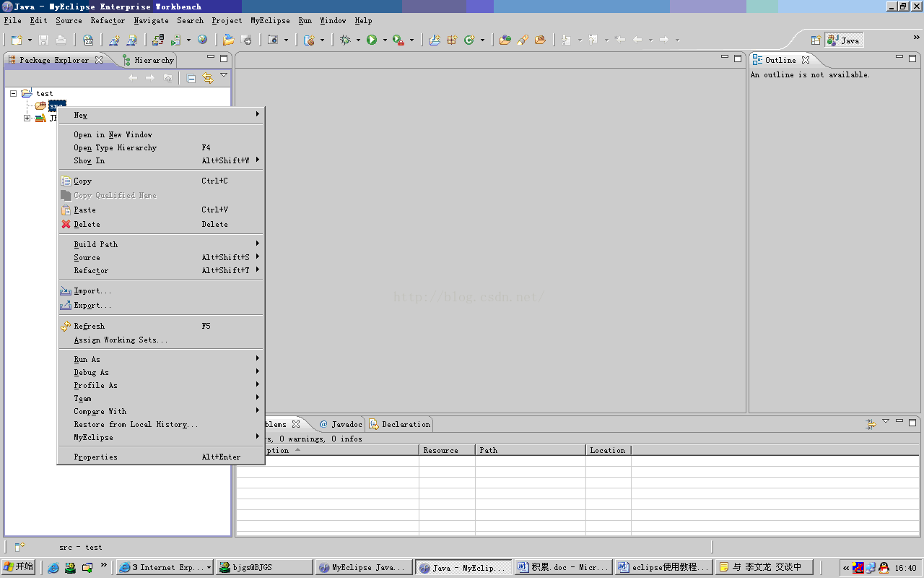Screen dimensions: 924x578
Task: Click the Windows Start button
Action: click(18, 567)
